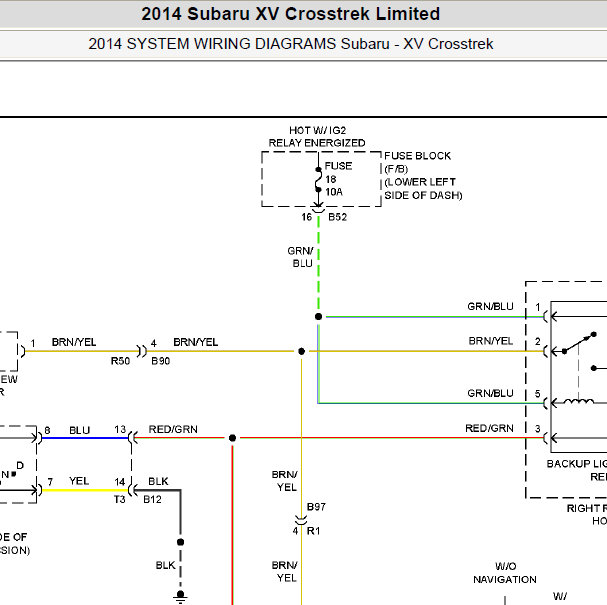The image size is (607, 605).
Task: Select GRN/BLU label at relay pin 5
Action: [x=490, y=393]
